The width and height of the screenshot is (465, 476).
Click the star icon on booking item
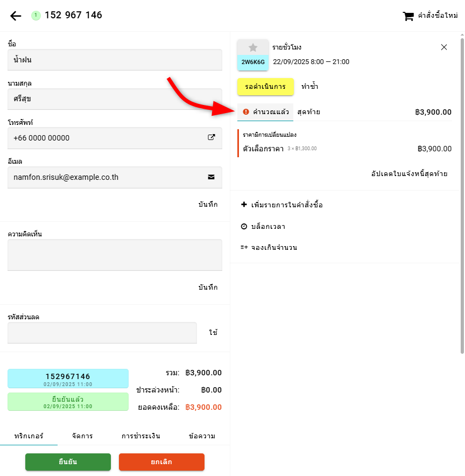253,47
